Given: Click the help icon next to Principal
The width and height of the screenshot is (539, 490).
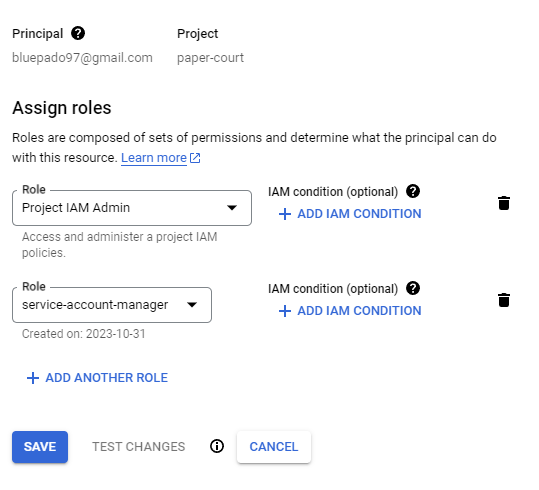Looking at the screenshot, I should pos(78,33).
